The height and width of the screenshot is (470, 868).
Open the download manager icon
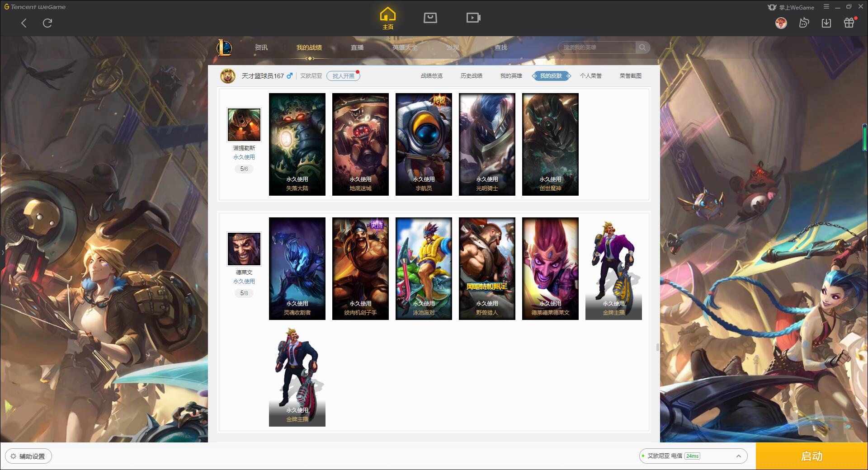coord(826,23)
